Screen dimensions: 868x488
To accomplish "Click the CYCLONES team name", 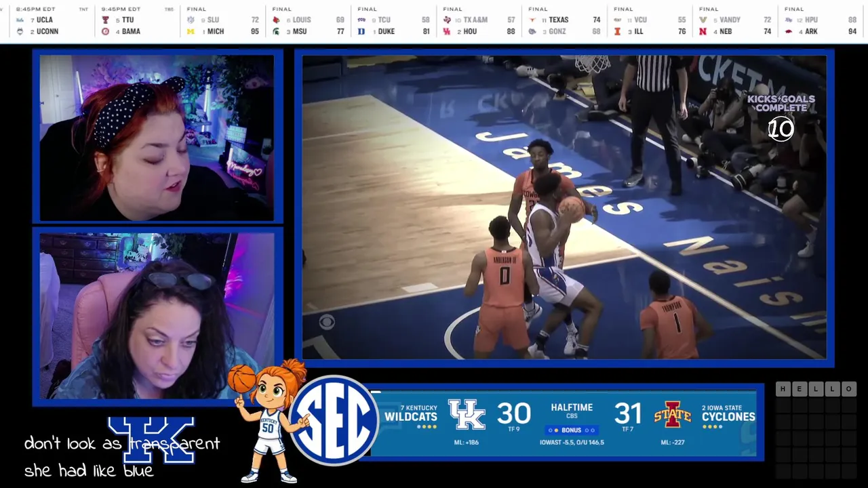I will click(x=728, y=417).
